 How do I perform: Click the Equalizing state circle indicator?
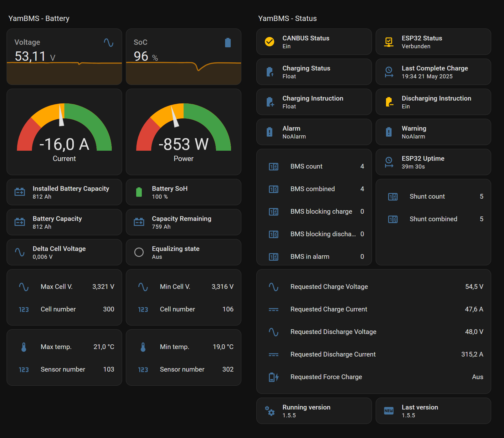(x=139, y=252)
